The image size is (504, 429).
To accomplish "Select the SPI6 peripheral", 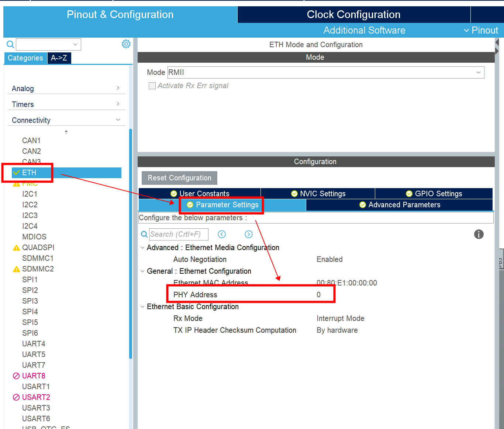I will [x=30, y=333].
